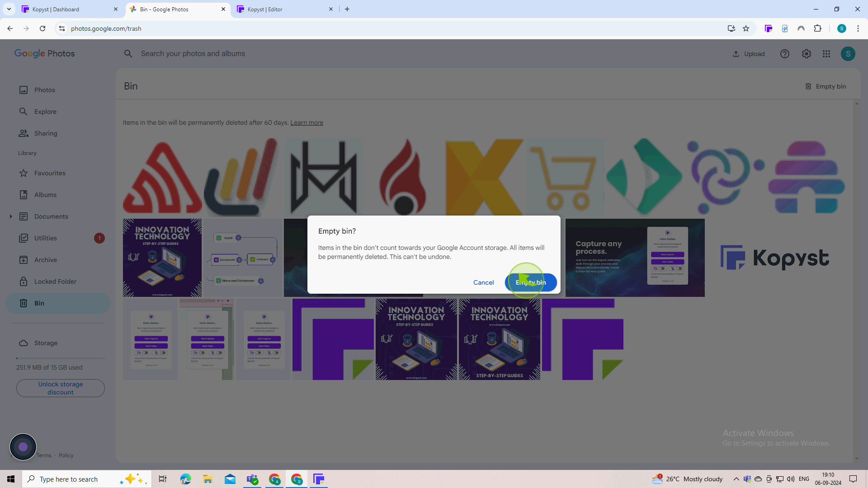Open the Mail app from the taskbar
This screenshot has width=868, height=488.
tap(230, 479)
